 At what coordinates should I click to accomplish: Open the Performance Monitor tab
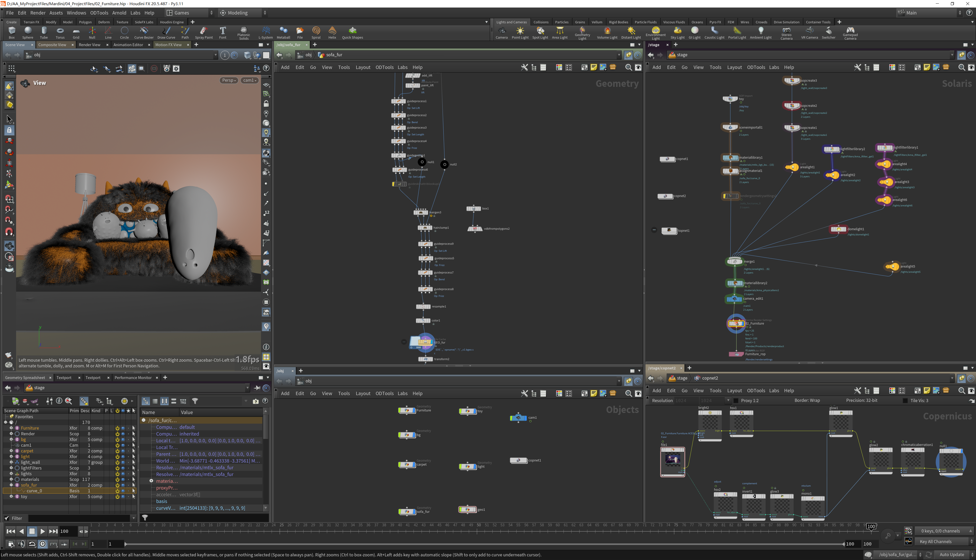tap(133, 378)
